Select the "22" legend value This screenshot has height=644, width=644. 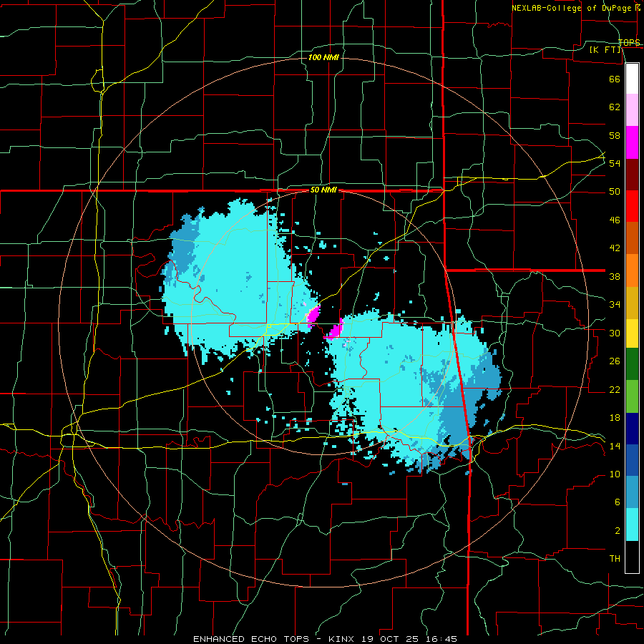pos(615,389)
